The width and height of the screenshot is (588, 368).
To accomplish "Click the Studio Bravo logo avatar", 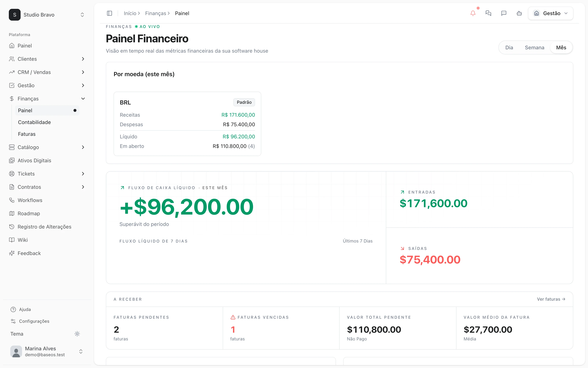I will coord(15,15).
